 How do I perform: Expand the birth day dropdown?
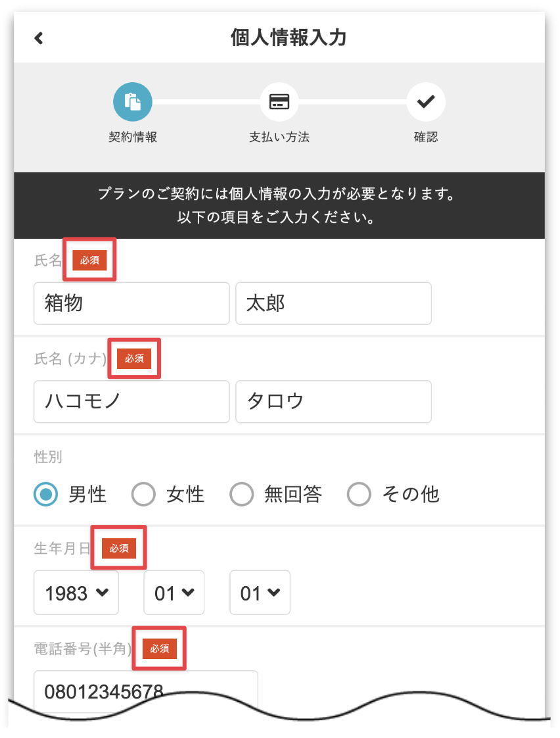[x=260, y=593]
